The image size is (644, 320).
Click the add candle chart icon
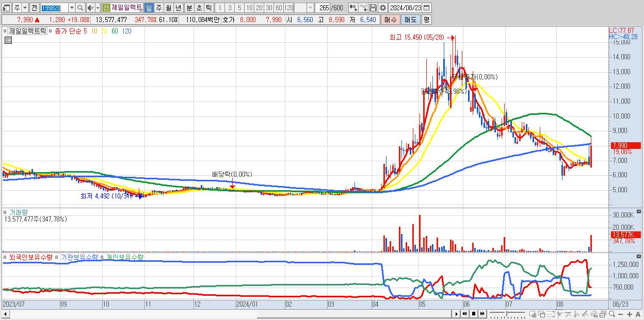tap(353, 8)
